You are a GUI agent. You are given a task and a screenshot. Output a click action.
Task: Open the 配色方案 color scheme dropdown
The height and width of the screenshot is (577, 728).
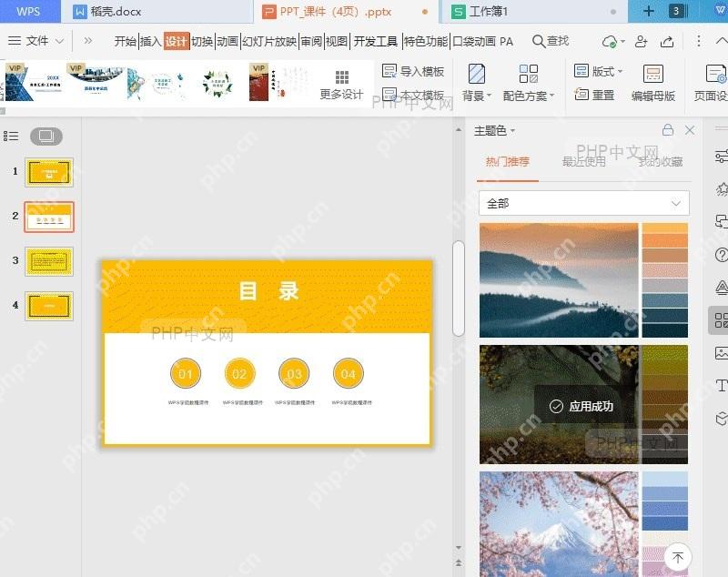point(529,83)
